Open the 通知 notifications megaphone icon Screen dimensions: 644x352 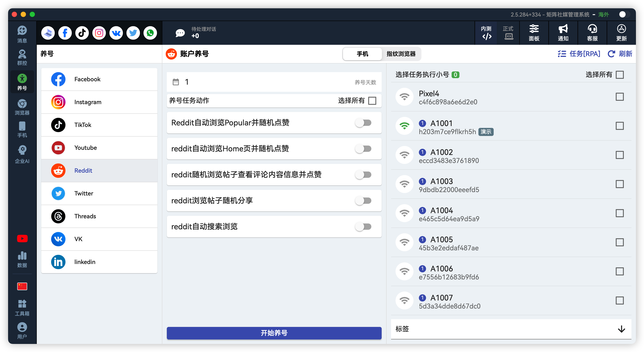pos(563,33)
